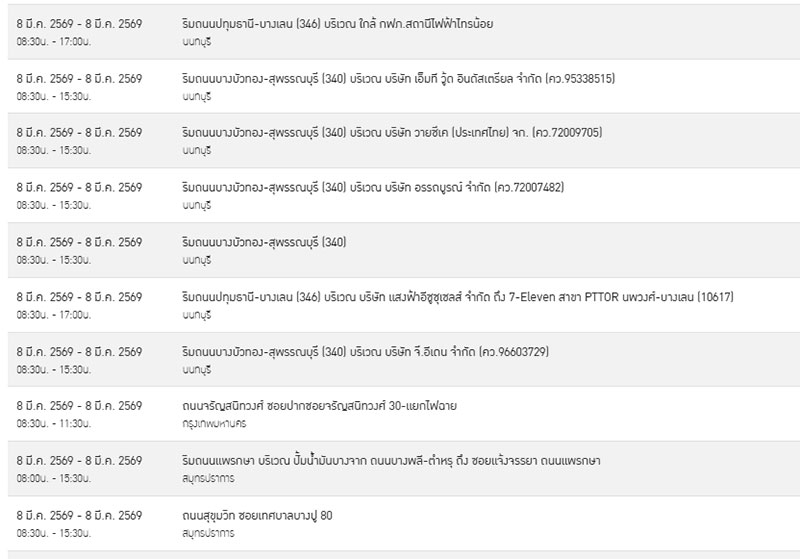This screenshot has width=800, height=559.
Task: Click the แสงฟ้าอีซูซุเซลส์ to 7-Eleven PTTOR entry
Action: 462,297
